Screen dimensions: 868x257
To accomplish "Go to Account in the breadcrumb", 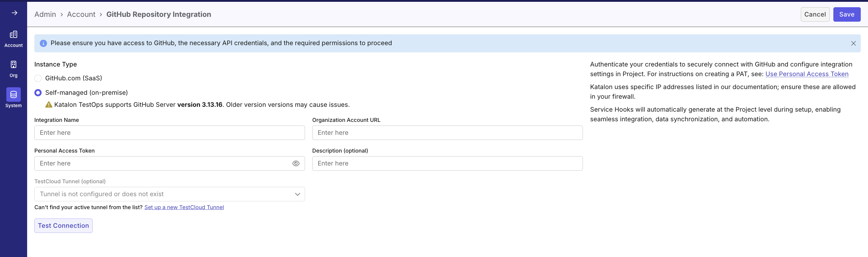I will (81, 14).
